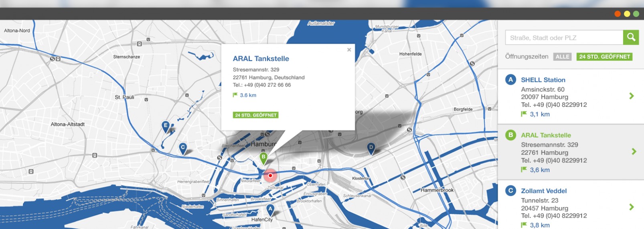
Task: Click the 3,8 km distance for Zollamt Veddel
Action: click(540, 225)
